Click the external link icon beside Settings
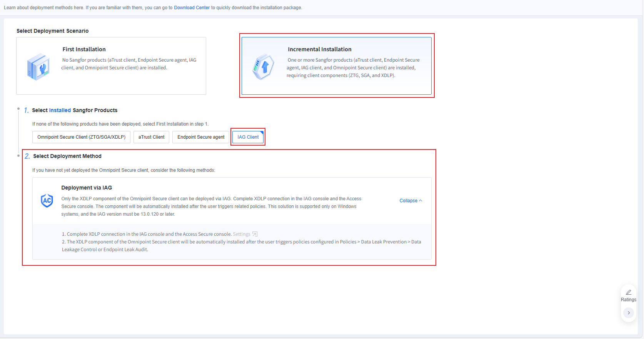Screen dimensions: 644x339 [255, 234]
